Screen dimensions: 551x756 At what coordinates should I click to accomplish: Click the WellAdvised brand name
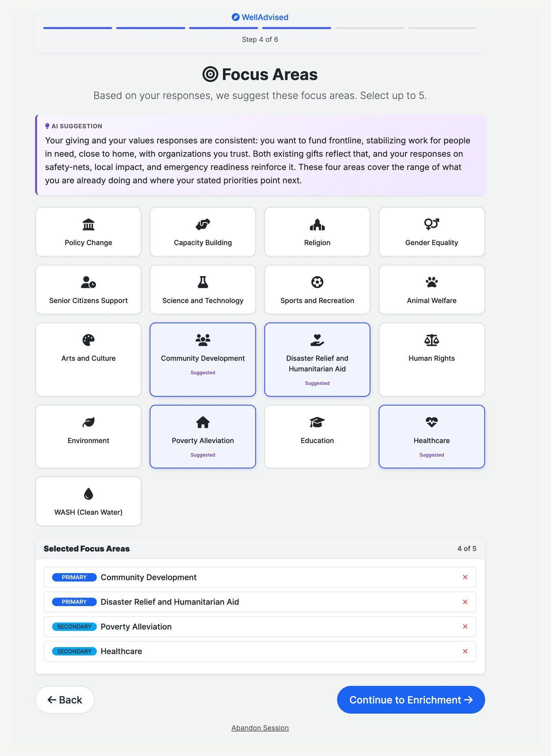click(265, 17)
